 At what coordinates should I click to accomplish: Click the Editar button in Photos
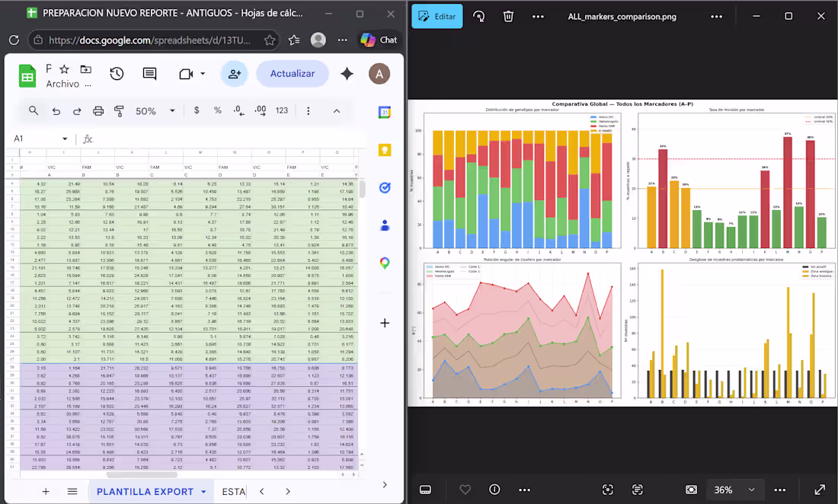437,17
